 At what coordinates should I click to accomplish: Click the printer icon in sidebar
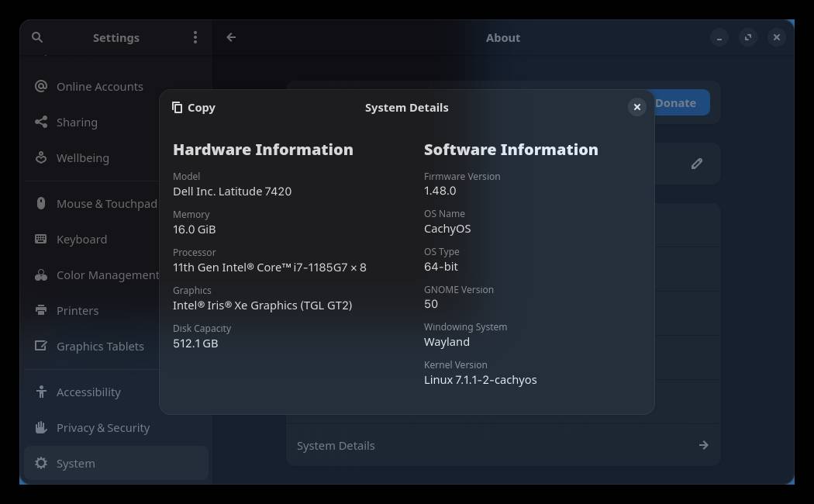[41, 310]
